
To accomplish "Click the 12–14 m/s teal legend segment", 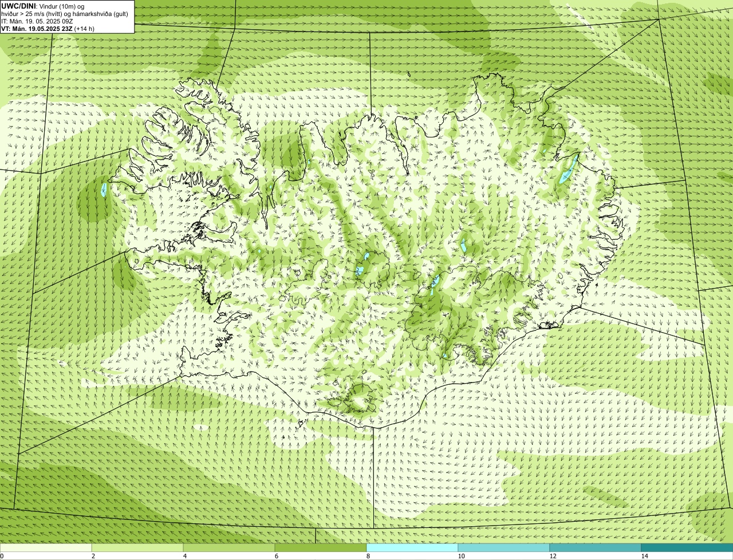I will (x=596, y=548).
